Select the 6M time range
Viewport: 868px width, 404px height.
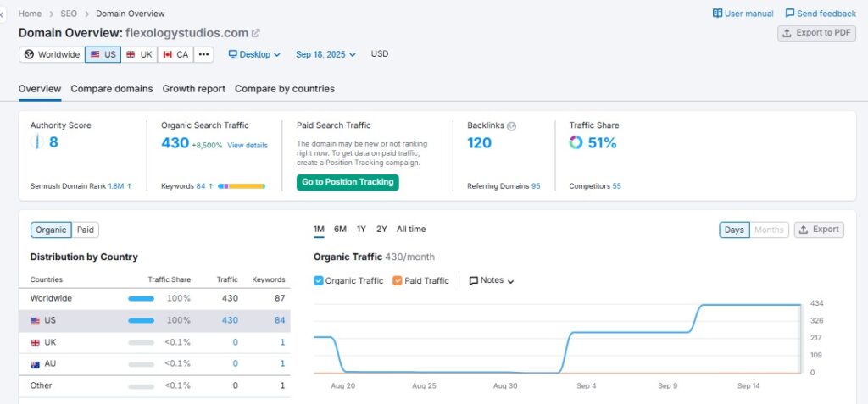click(x=340, y=230)
